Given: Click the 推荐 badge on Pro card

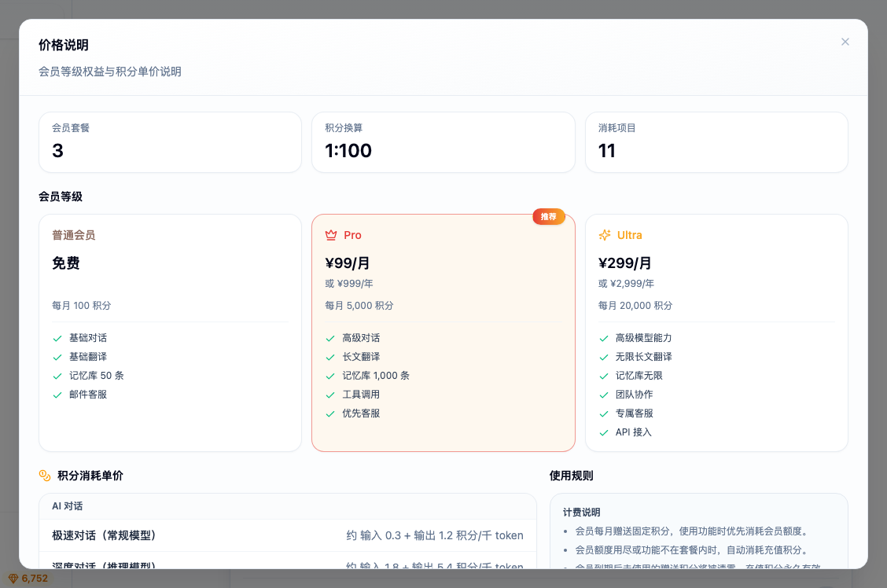Looking at the screenshot, I should click(549, 216).
